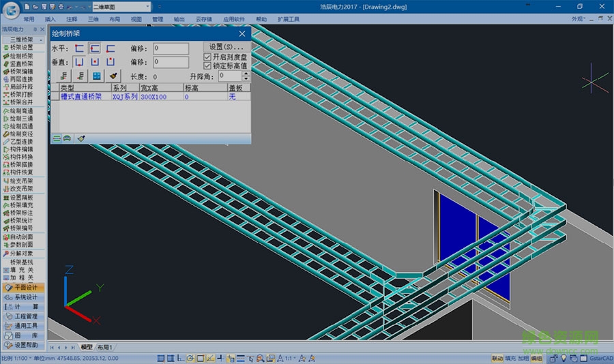The height and width of the screenshot is (364, 614).
Task: Click the 绘制桥架 tool in sidebar
Action: tap(21, 56)
